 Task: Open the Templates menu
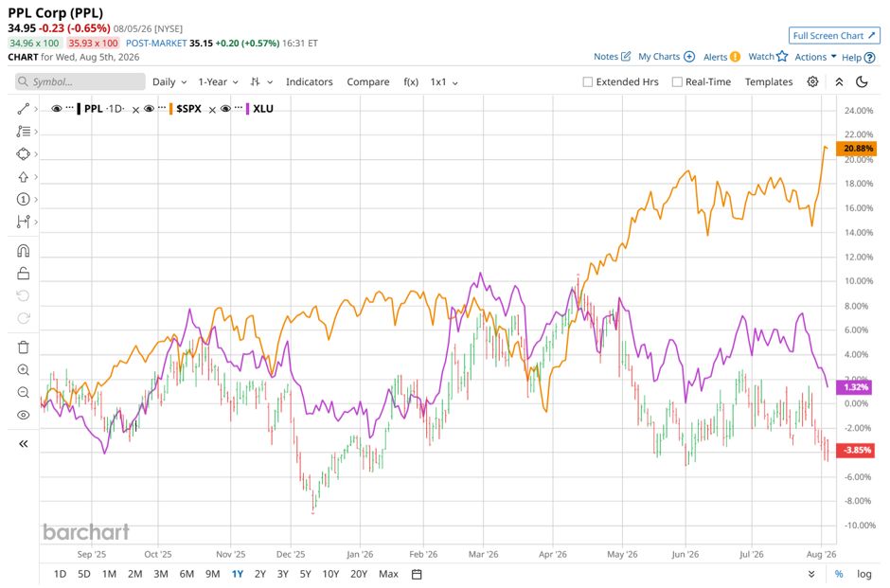(x=769, y=81)
